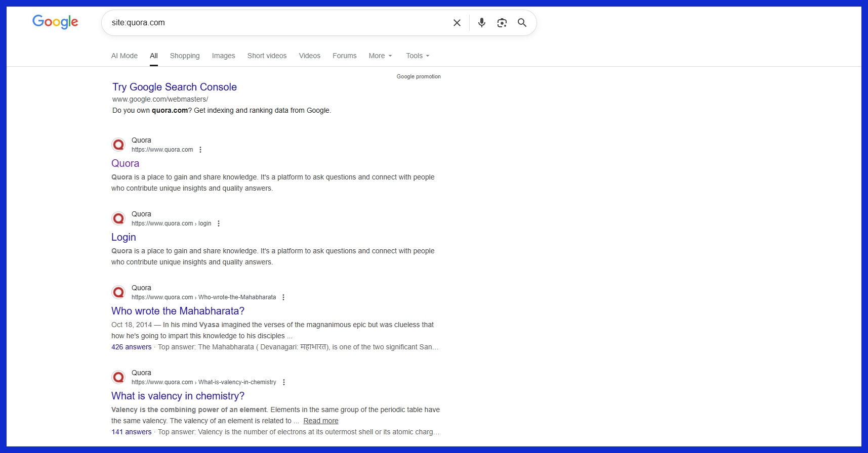Click the Google logo
The height and width of the screenshot is (453, 868).
[55, 22]
